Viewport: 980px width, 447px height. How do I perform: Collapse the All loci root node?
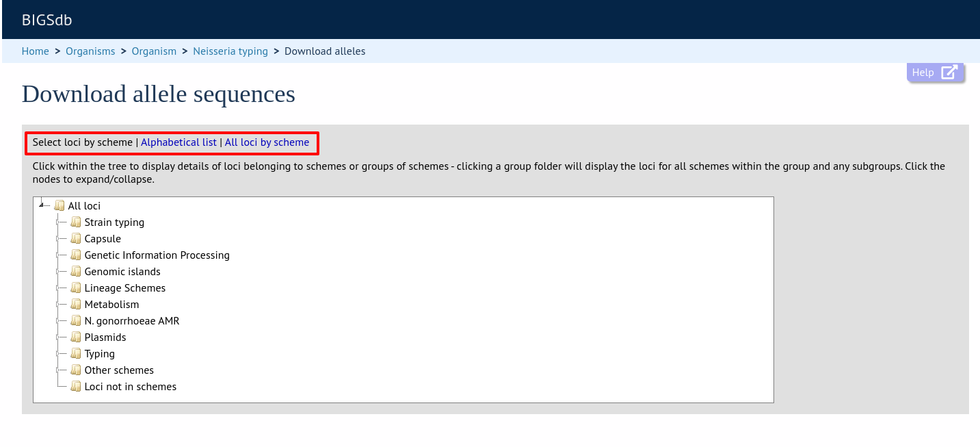42,205
